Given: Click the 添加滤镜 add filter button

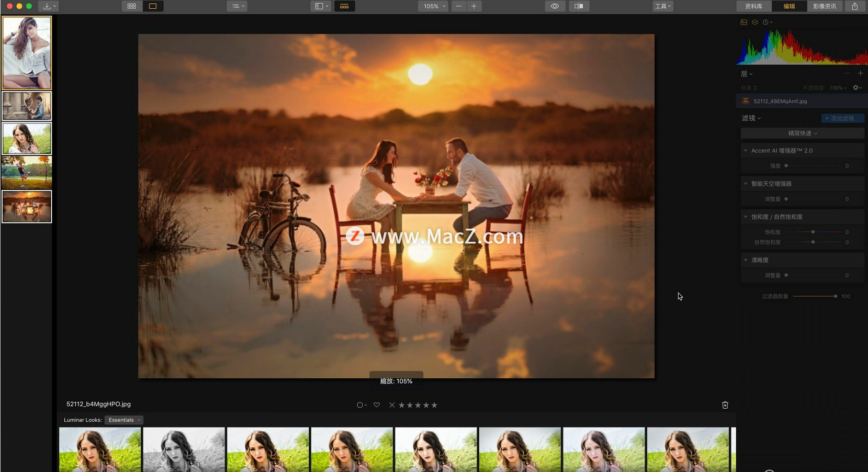Looking at the screenshot, I should [842, 118].
